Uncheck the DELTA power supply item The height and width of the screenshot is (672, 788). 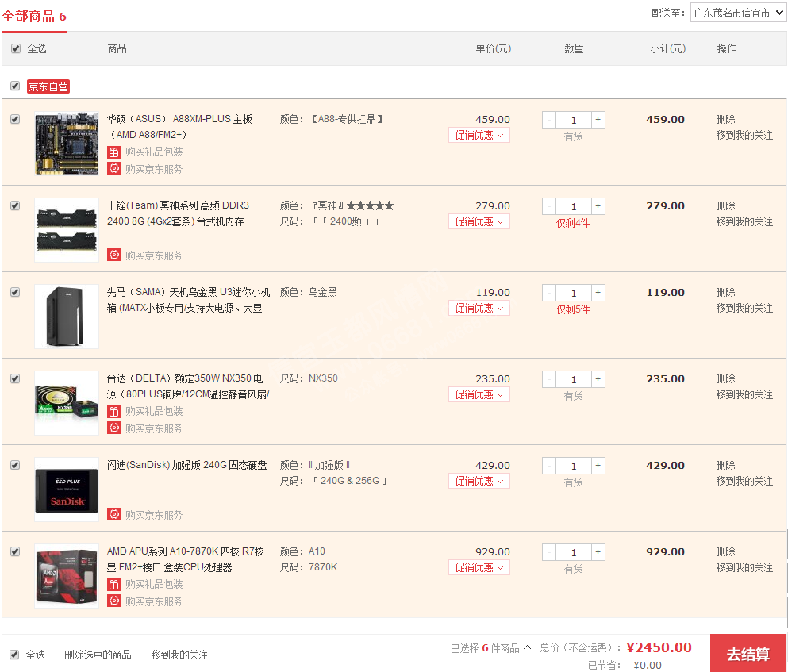15,378
